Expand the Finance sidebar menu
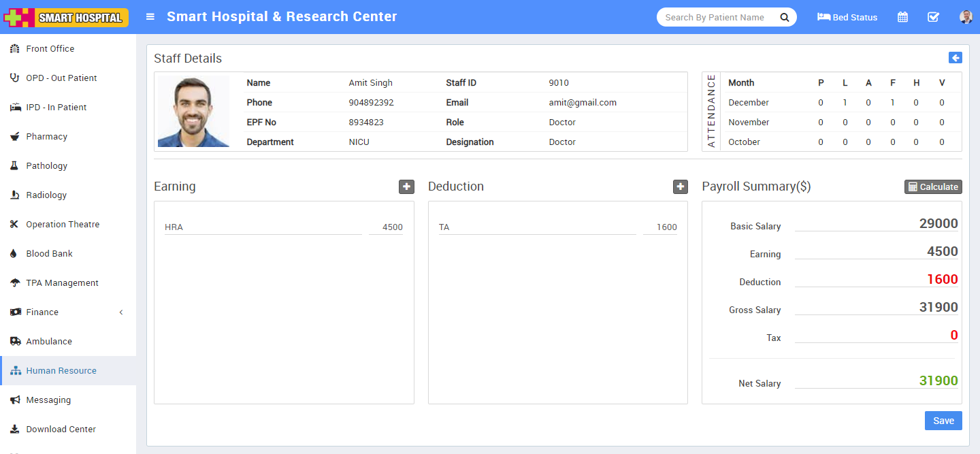980x454 pixels. click(68, 312)
